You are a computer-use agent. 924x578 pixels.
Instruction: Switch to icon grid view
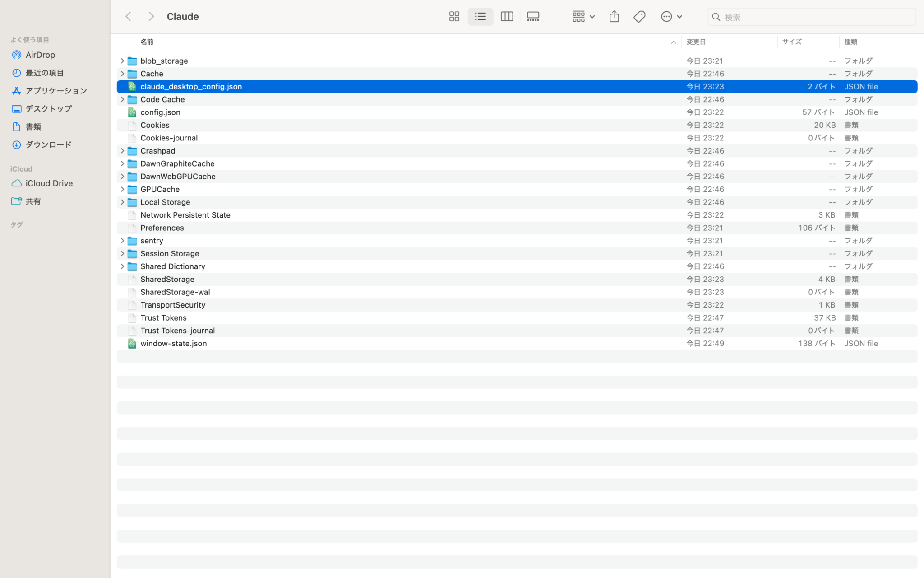(x=454, y=17)
